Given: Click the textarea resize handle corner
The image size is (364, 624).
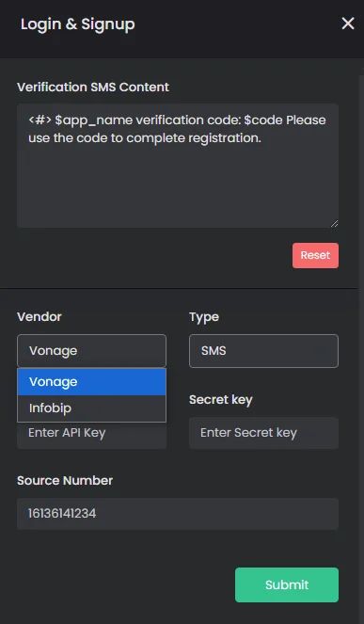Looking at the screenshot, I should pyautogui.click(x=334, y=224).
